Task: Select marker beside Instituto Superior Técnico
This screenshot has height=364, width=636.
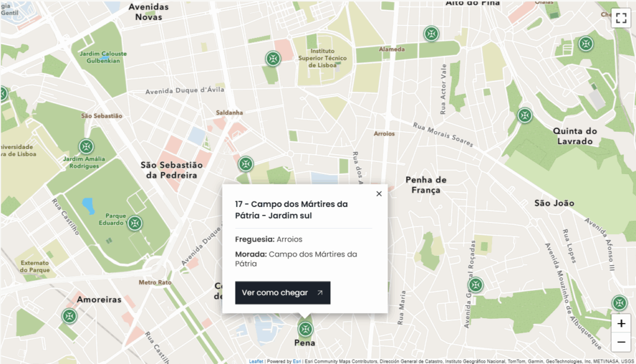Action: coord(273,58)
